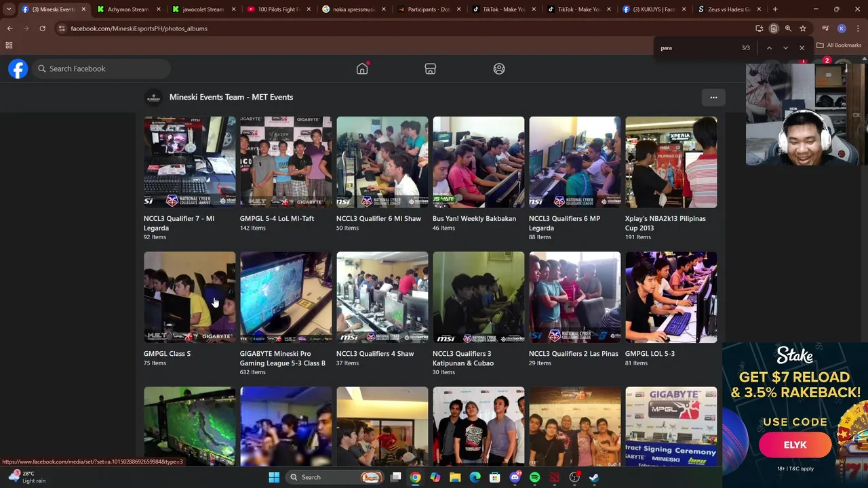Open NCCL3 Qualifiers 4 Shaw thumbnail
This screenshot has height=488, width=868.
(382, 297)
